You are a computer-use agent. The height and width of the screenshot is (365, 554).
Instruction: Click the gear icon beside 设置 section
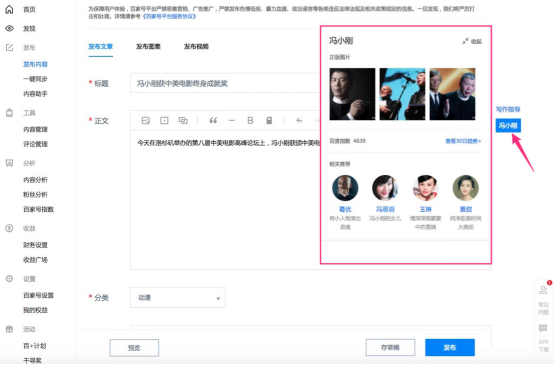pyautogui.click(x=10, y=279)
